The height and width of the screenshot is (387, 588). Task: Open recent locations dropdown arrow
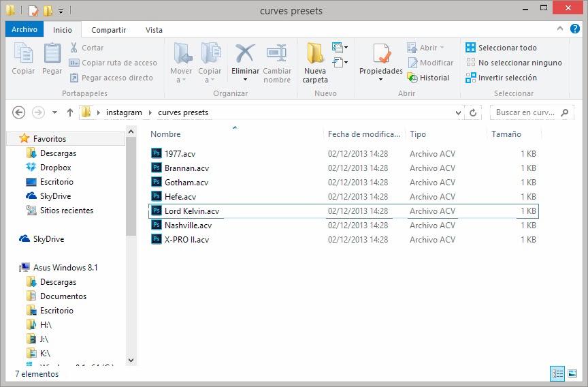[x=54, y=112]
